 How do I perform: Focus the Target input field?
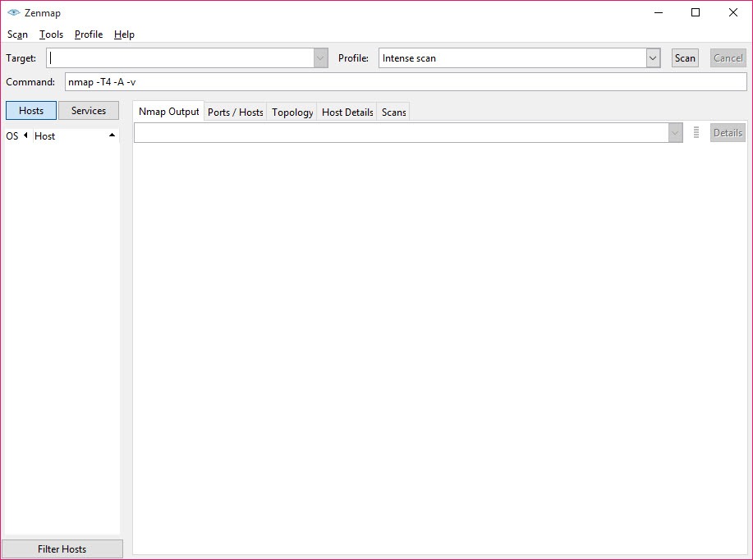point(181,58)
